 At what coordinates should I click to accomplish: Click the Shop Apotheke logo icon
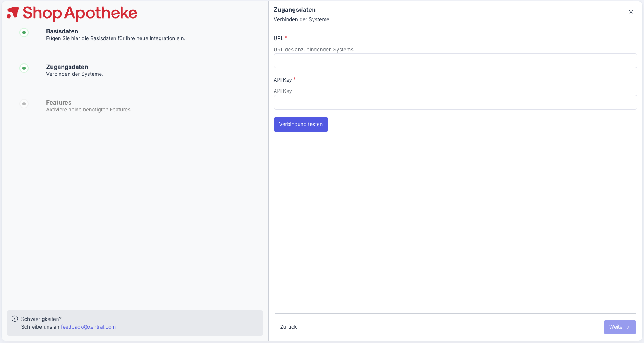[x=13, y=12]
